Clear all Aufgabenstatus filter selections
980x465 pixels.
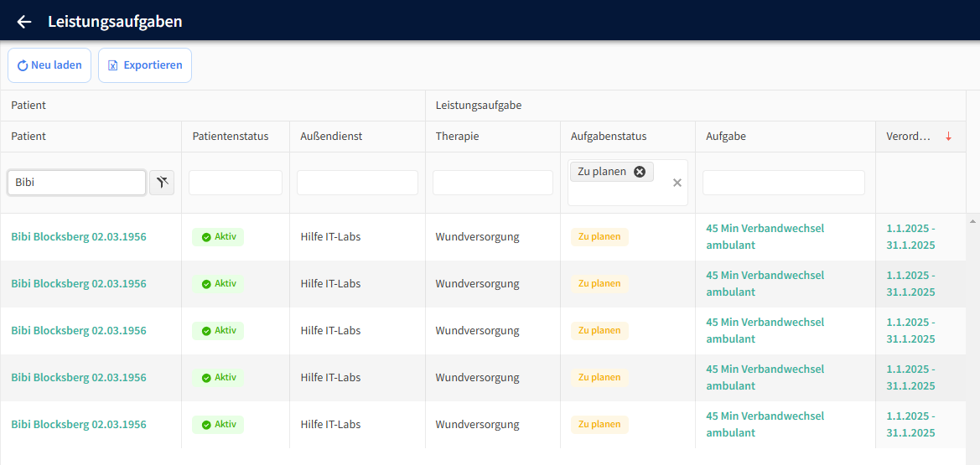coord(677,183)
